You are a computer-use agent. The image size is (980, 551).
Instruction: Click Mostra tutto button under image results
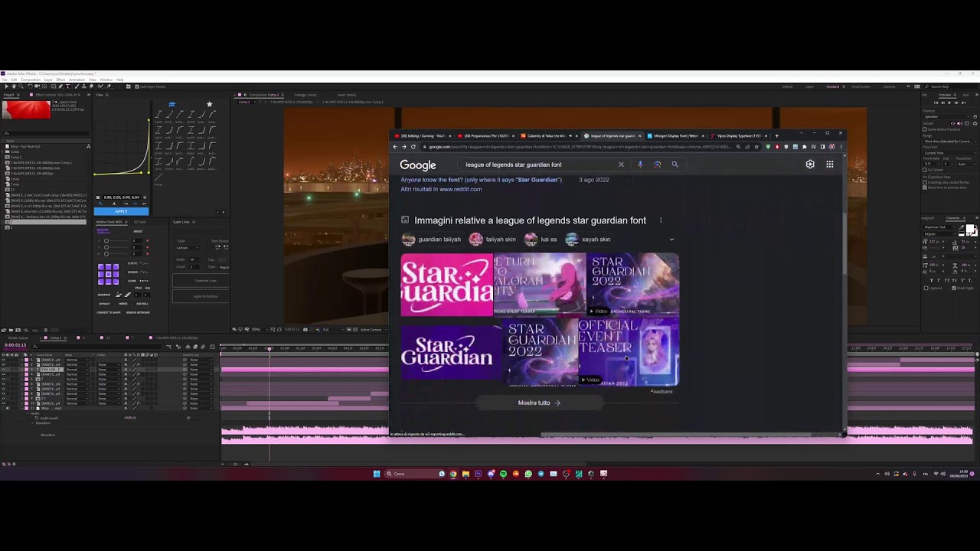[539, 403]
